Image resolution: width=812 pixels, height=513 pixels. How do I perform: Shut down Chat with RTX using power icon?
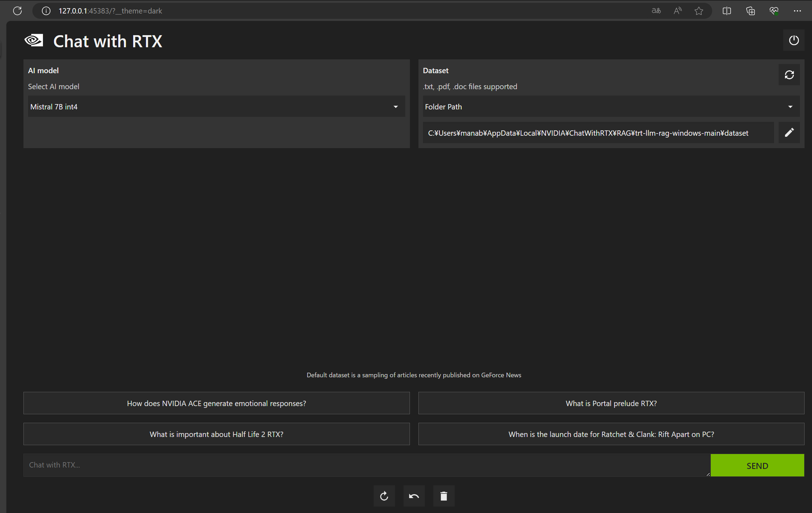click(794, 40)
